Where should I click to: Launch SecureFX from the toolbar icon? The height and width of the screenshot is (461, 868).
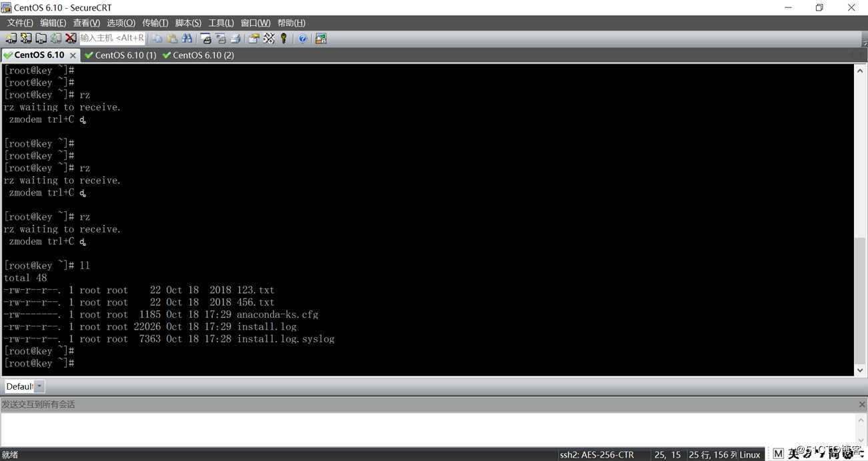321,39
